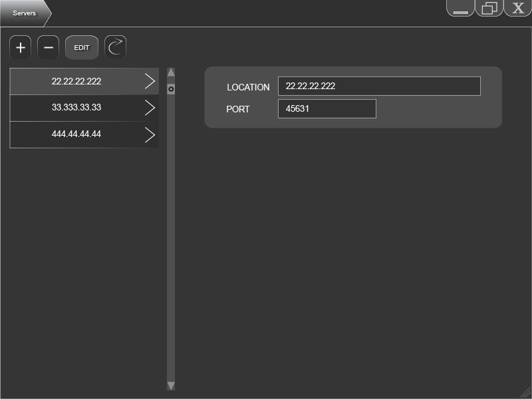Expand the chevron beside 444.44.44.44
This screenshot has height=399, width=532.
(x=150, y=134)
